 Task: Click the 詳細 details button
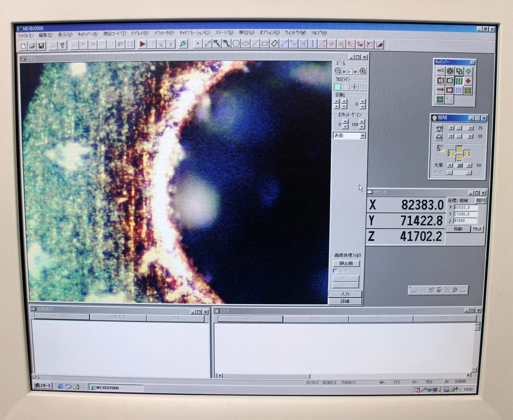pyautogui.click(x=345, y=301)
